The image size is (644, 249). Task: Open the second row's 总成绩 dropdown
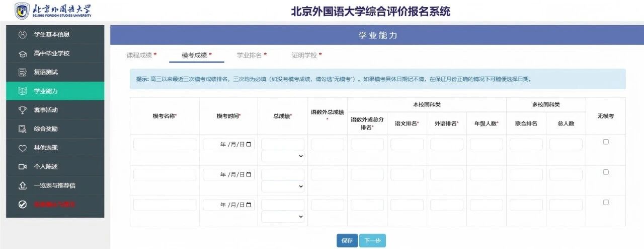click(283, 186)
